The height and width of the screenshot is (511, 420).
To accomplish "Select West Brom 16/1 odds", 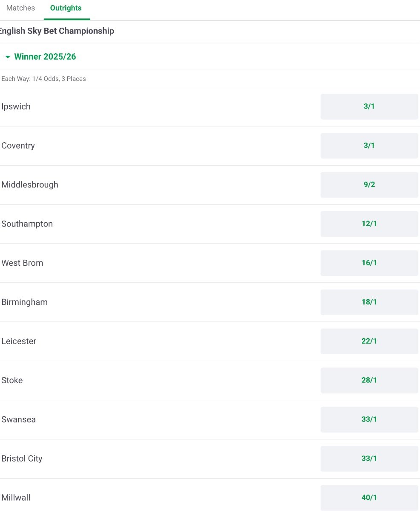I will [369, 263].
